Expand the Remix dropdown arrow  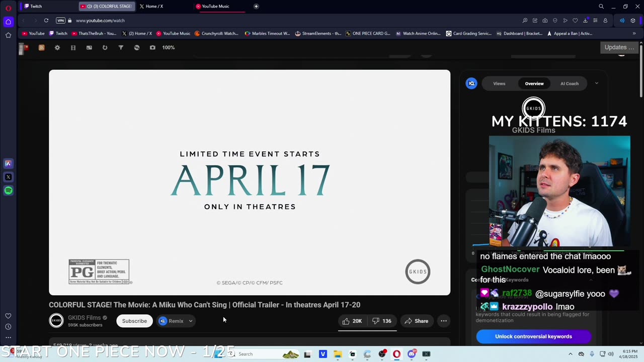coord(191,321)
